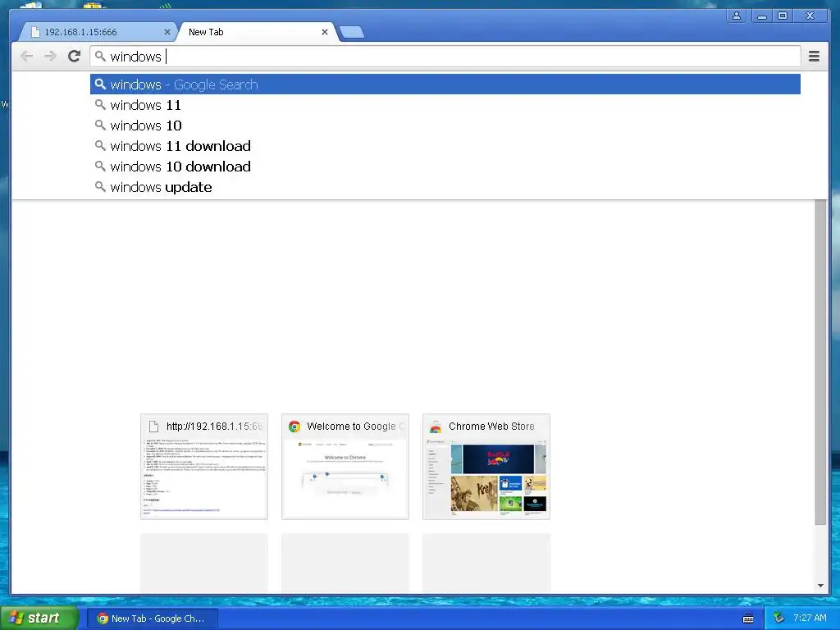This screenshot has height=630, width=840.
Task: Reload the current page
Action: [75, 57]
